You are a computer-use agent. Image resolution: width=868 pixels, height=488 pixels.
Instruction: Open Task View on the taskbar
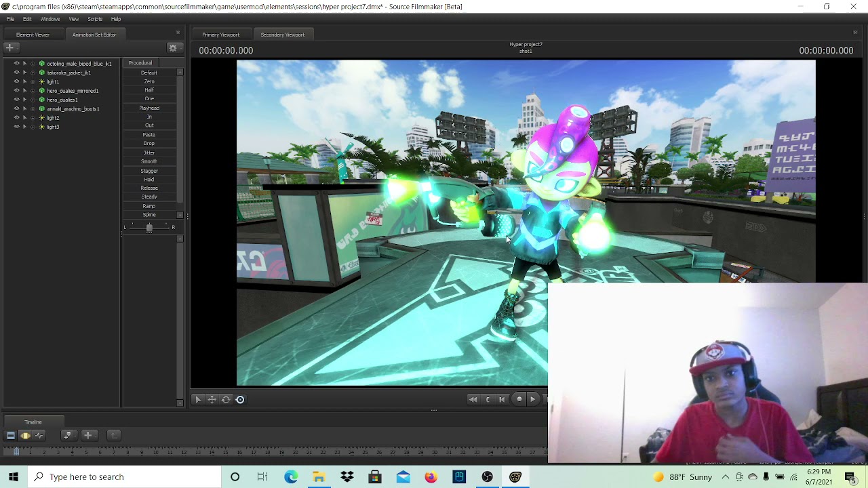[262, 477]
